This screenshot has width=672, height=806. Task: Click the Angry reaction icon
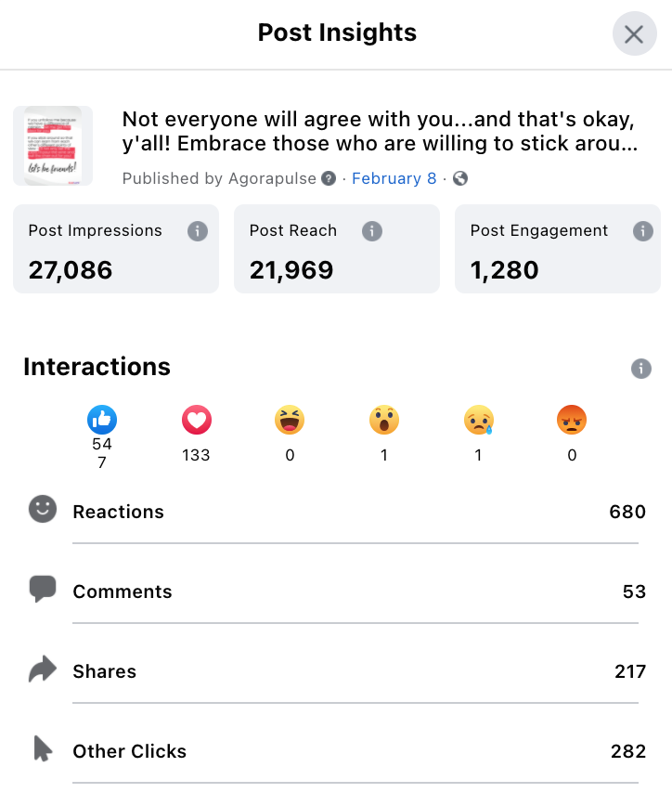pos(572,420)
